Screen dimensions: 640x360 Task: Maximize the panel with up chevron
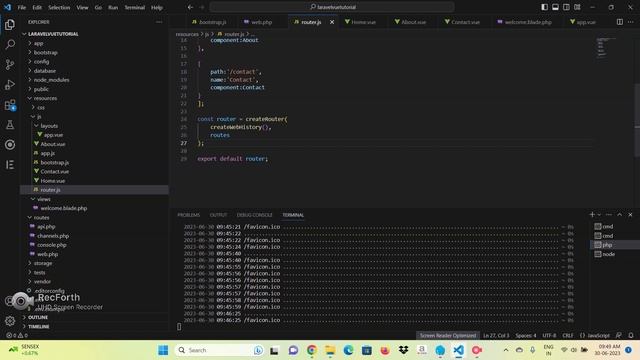pyautogui.click(x=620, y=215)
